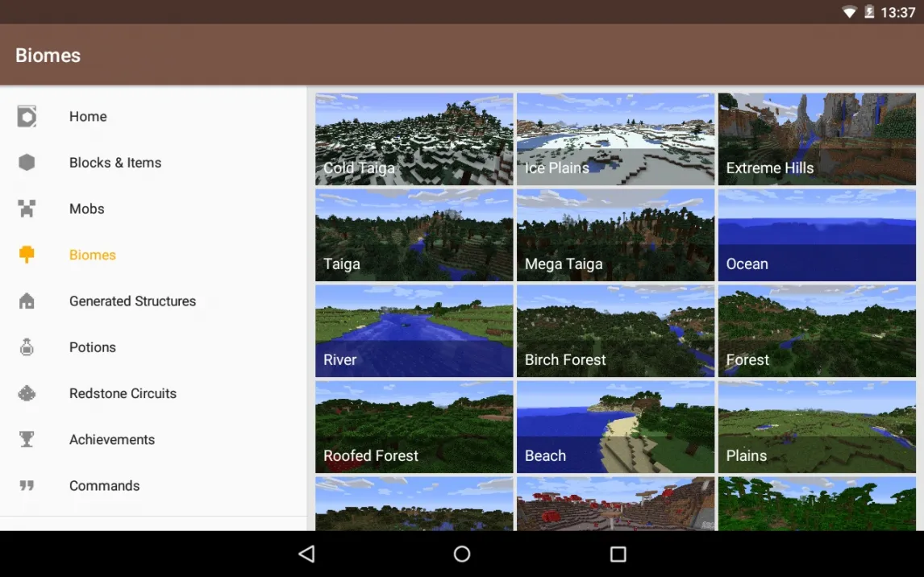The width and height of the screenshot is (924, 577).
Task: Click the Redstone Circuits icon
Action: [27, 393]
